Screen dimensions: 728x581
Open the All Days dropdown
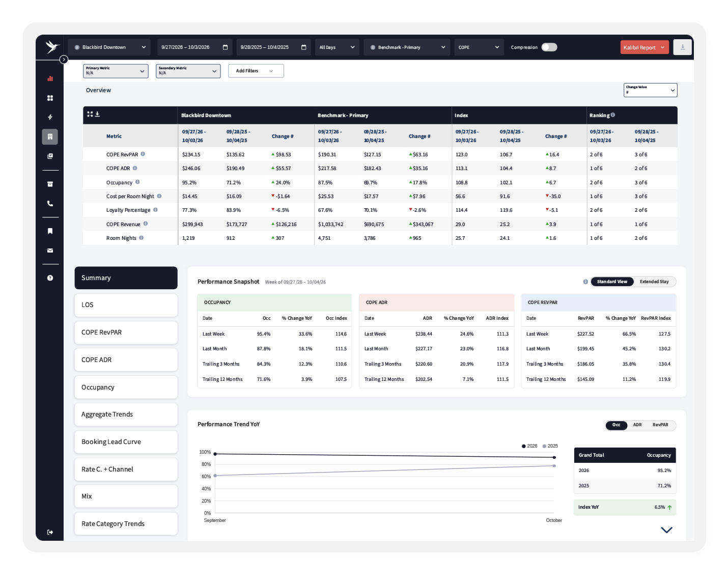click(337, 47)
